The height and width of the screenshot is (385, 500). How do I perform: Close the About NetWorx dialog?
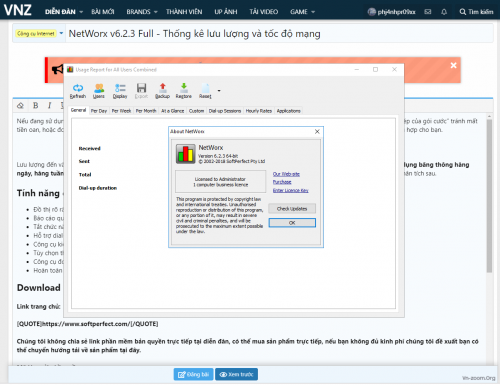pos(317,132)
